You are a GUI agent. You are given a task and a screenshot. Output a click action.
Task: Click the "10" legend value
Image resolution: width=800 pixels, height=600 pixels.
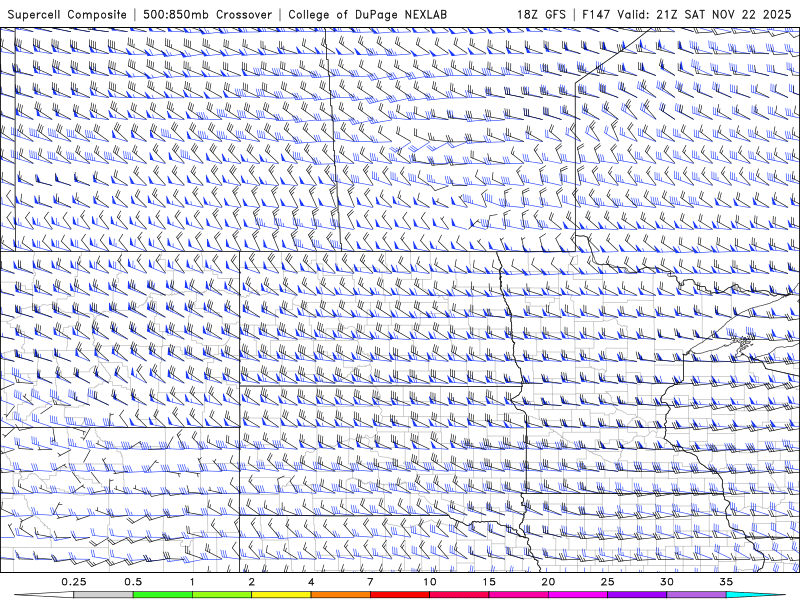click(x=430, y=582)
